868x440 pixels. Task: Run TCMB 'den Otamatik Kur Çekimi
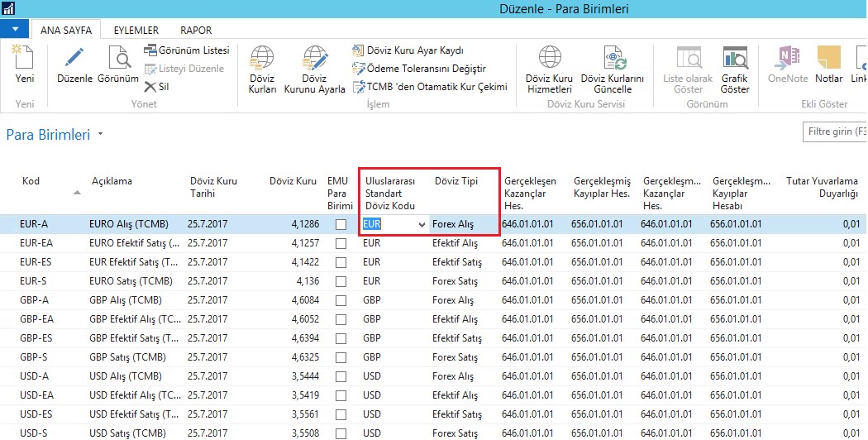click(430, 87)
